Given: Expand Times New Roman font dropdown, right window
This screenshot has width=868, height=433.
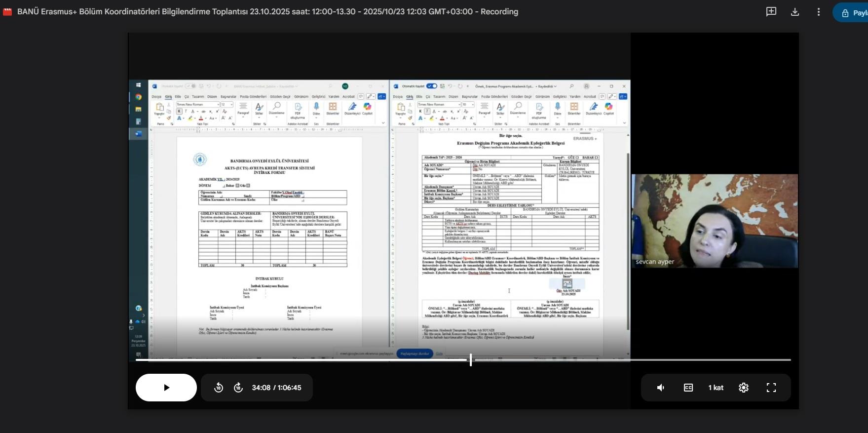Looking at the screenshot, I should click(x=459, y=105).
